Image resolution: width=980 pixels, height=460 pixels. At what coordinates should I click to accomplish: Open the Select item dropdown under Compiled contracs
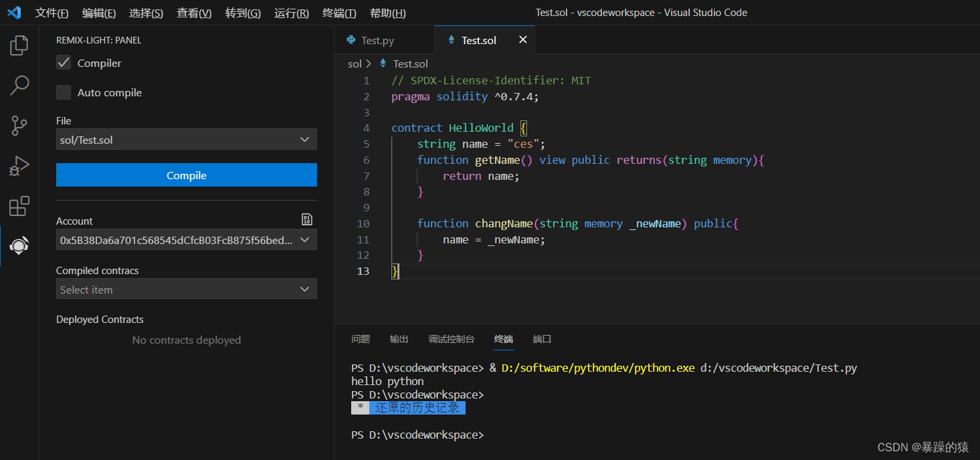click(186, 289)
